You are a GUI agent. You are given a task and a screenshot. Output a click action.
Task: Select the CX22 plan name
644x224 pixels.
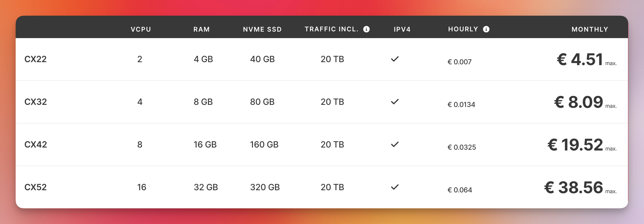tap(35, 59)
